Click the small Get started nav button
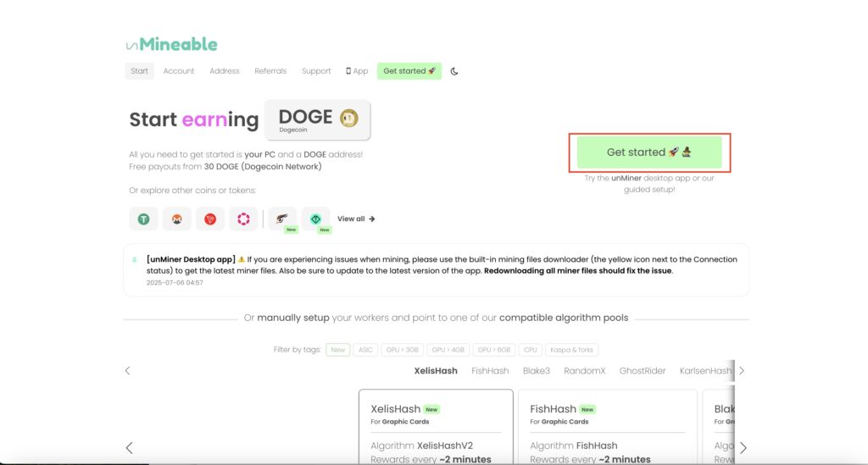Image resolution: width=868 pixels, height=465 pixels. pyautogui.click(x=409, y=71)
